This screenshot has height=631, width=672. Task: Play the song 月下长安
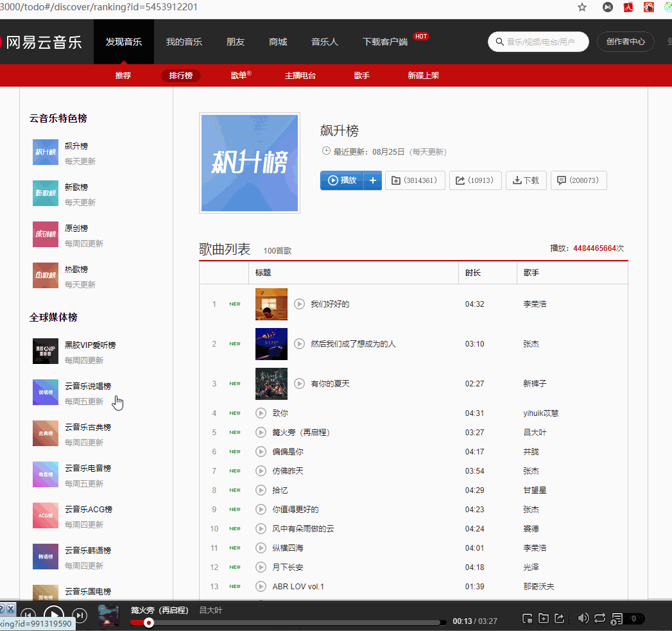[261, 567]
